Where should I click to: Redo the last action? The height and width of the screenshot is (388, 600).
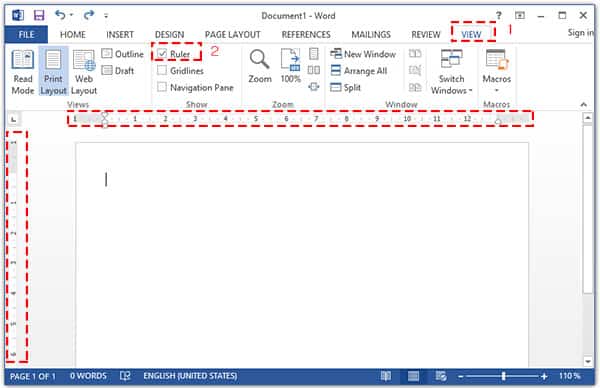click(89, 15)
